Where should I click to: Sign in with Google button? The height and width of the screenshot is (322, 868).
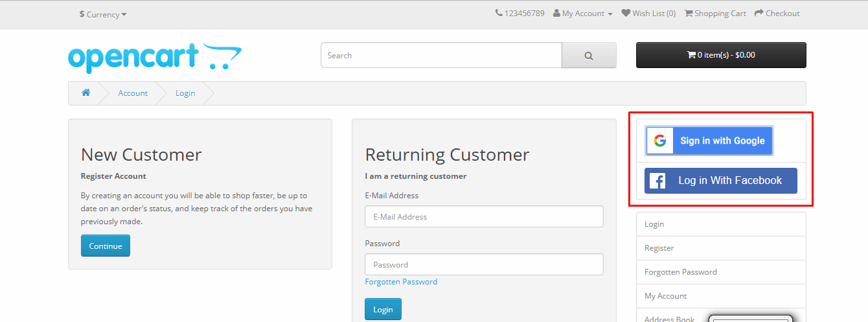pos(709,141)
